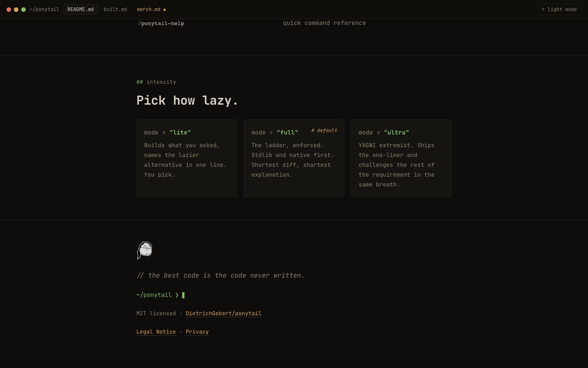Click the "Pick how lazy." heading
588x368 pixels.
point(187,100)
